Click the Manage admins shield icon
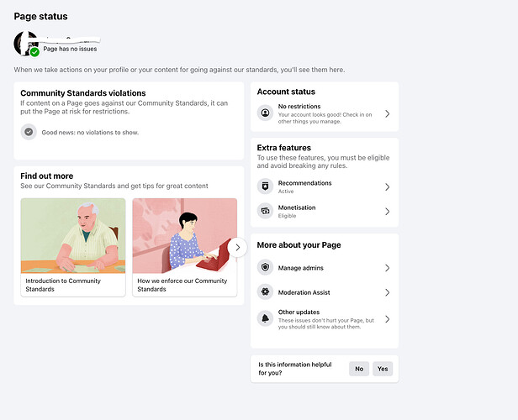 (x=266, y=267)
